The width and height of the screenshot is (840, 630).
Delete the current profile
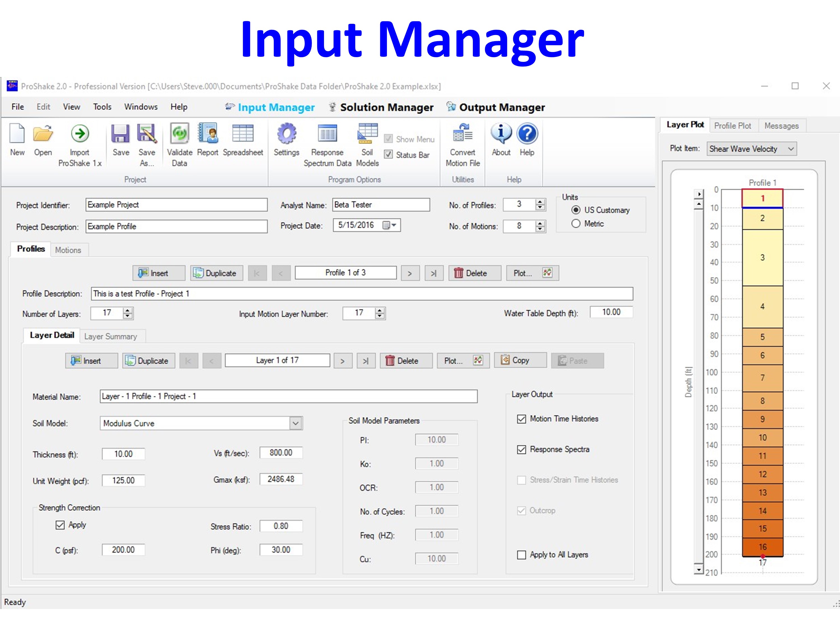click(475, 273)
